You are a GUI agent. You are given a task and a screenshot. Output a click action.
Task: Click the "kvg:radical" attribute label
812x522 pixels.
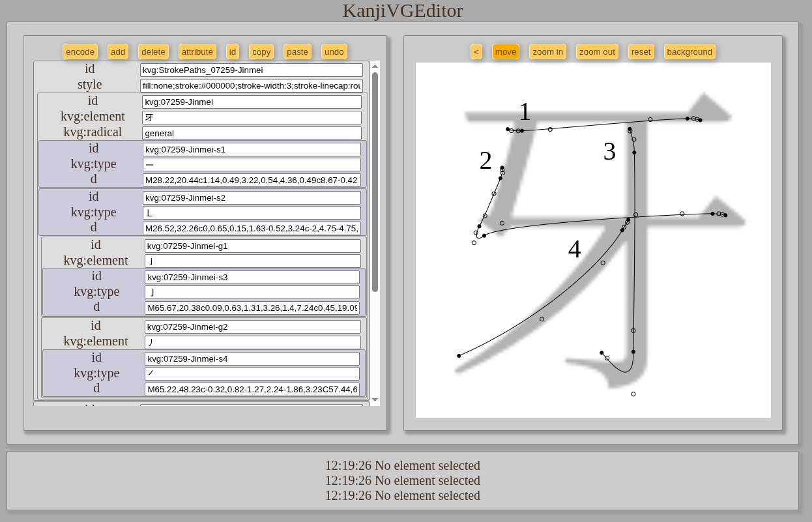pyautogui.click(x=93, y=132)
